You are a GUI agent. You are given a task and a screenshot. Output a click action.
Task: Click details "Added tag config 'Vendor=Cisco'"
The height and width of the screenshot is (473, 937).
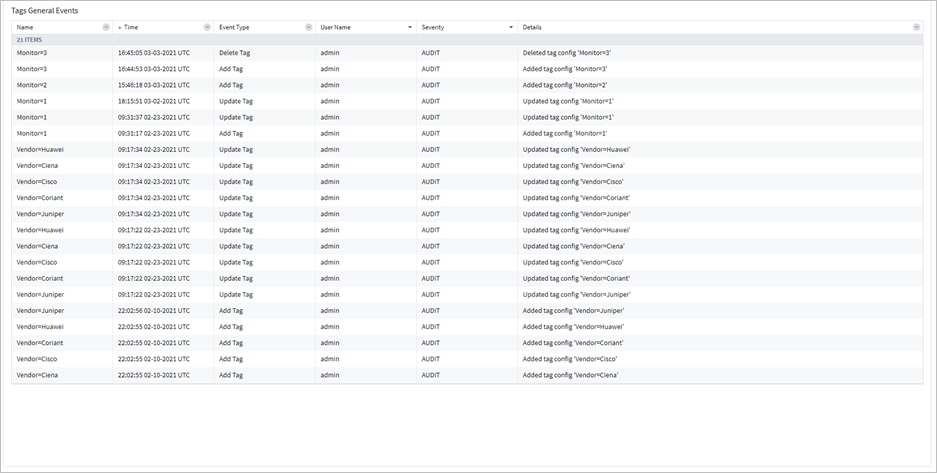tap(569, 359)
